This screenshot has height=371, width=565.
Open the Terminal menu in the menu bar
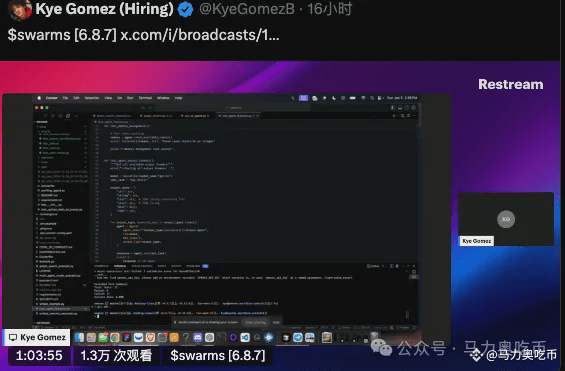click(145, 98)
